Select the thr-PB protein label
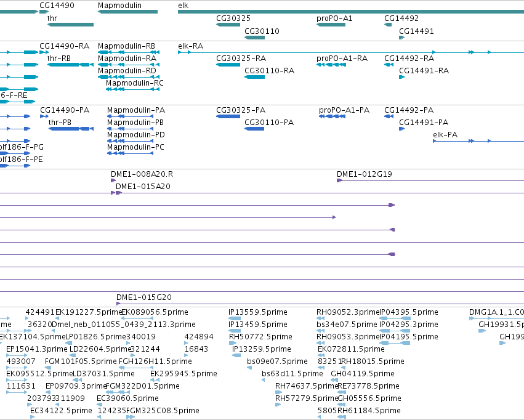 60,123
